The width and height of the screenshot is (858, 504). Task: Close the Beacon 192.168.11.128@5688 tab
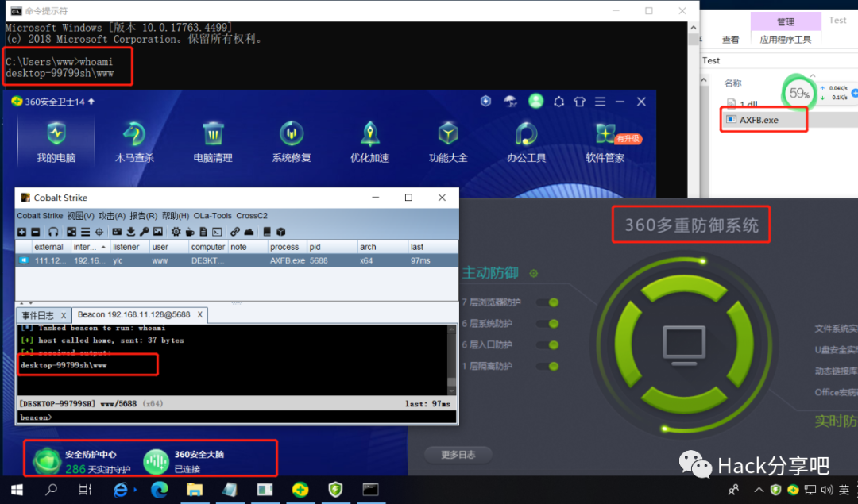coord(199,315)
